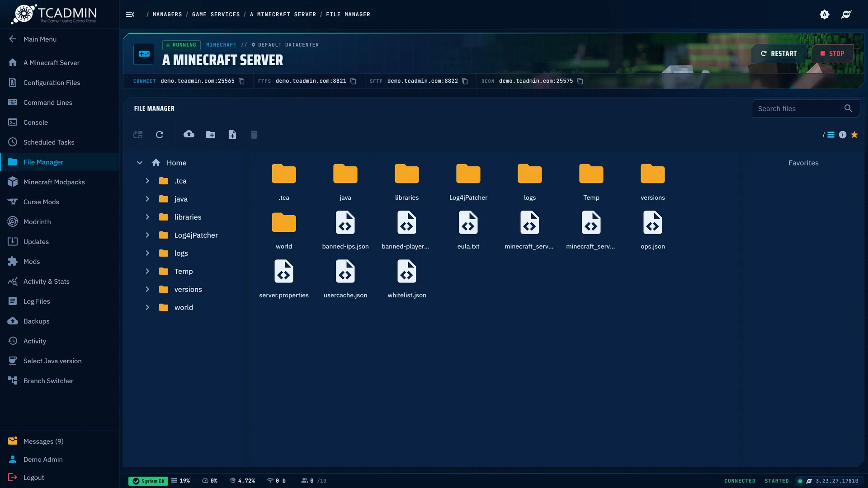Open Configuration Files in sidebar
Screen dimensions: 868x488
[60, 82]
